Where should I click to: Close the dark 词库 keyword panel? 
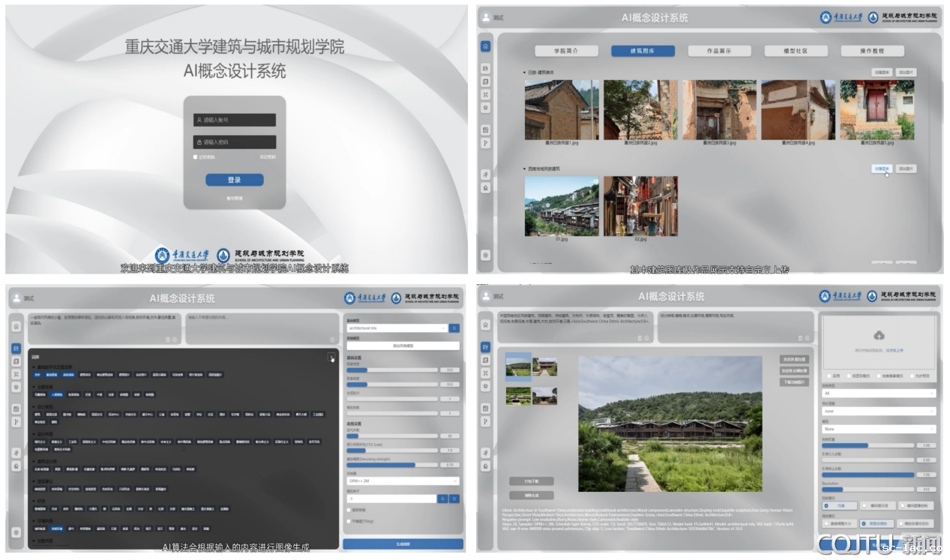click(x=331, y=358)
